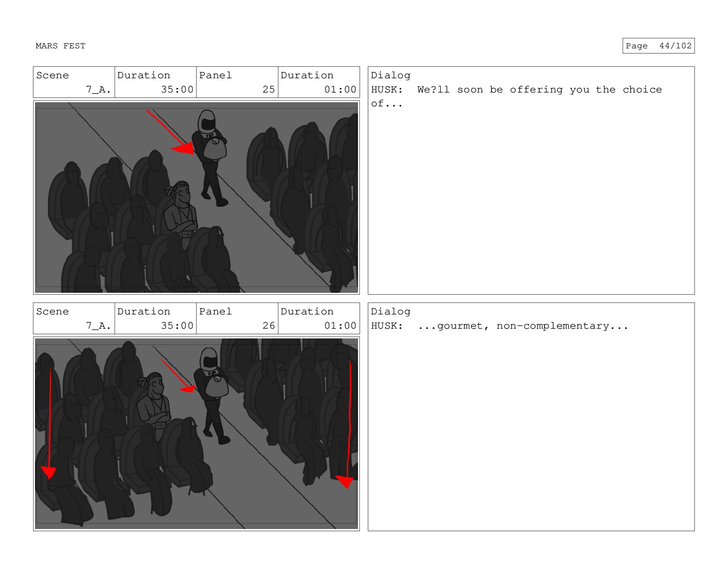Click the Scene 7_A. cell for panel 26

coord(74,319)
